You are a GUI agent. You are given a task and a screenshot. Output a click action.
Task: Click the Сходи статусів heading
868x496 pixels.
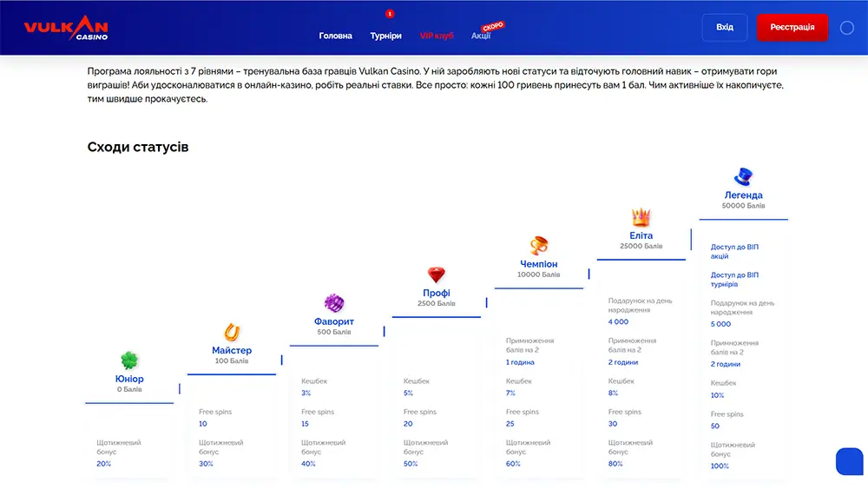[138, 148]
